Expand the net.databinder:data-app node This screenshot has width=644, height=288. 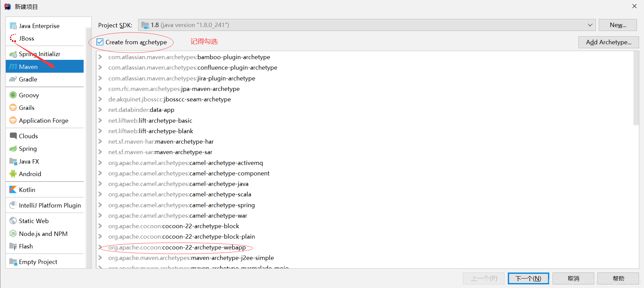[100, 110]
